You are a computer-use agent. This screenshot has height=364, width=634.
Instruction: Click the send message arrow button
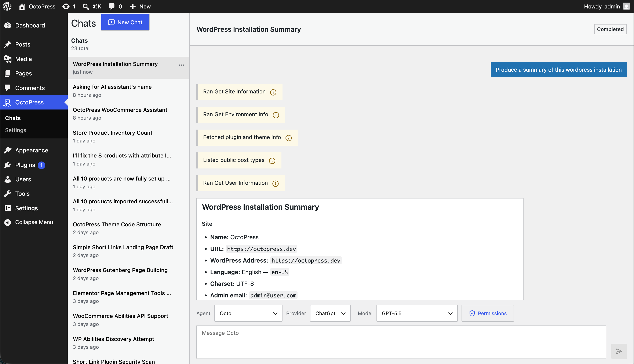pyautogui.click(x=619, y=351)
